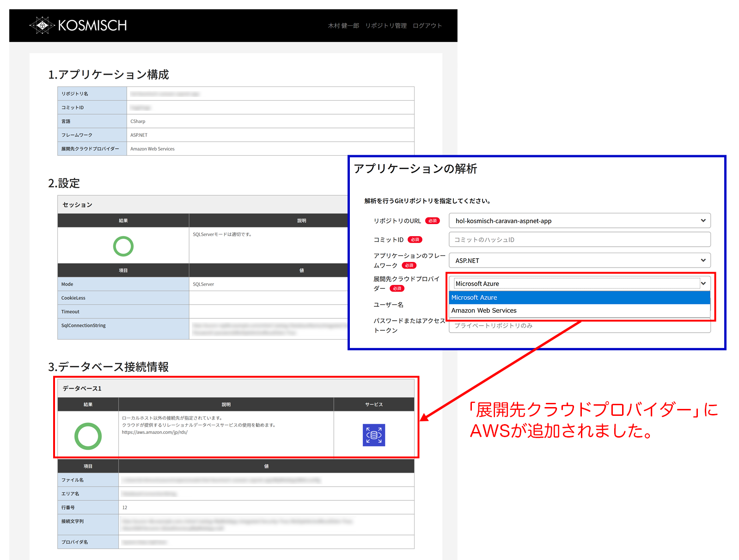This screenshot has height=560, width=739.
Task: Click the セッション section header
Action: [x=202, y=204]
